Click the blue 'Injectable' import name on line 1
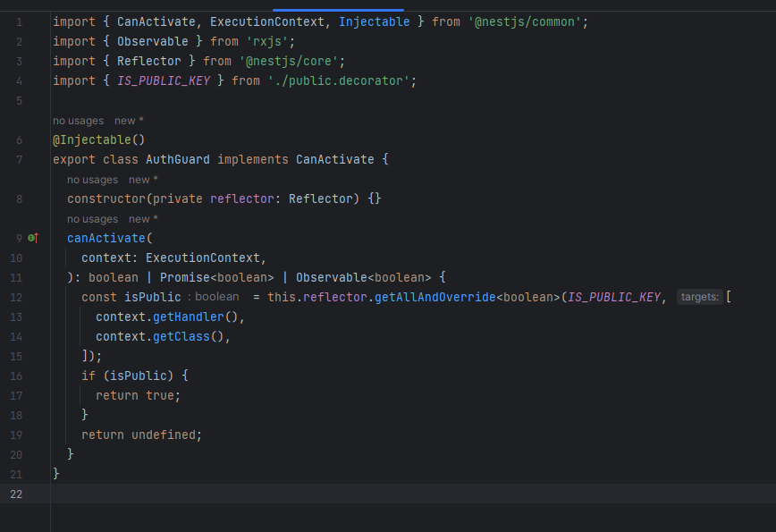The width and height of the screenshot is (776, 532). pos(374,21)
